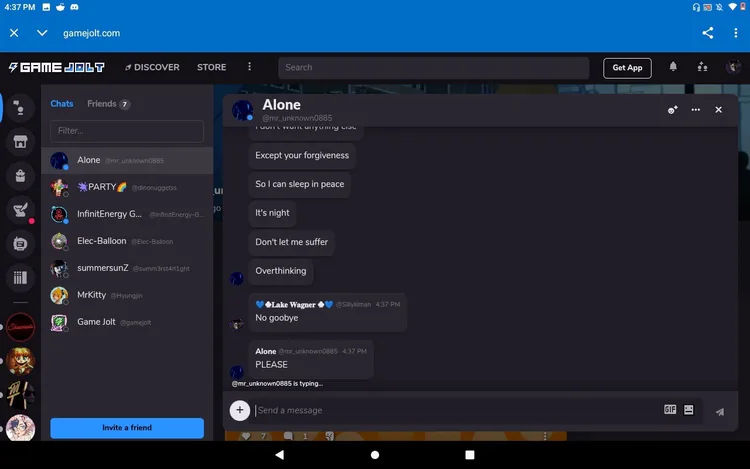Open the orange character community thumbnail
This screenshot has height=469, width=750.
20,361
